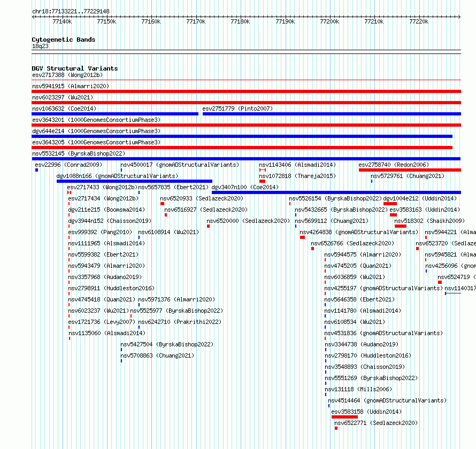Screen dimensions: 476x449
Task: Open nsv3357968 (Audano2019) label
Action: click(105, 277)
